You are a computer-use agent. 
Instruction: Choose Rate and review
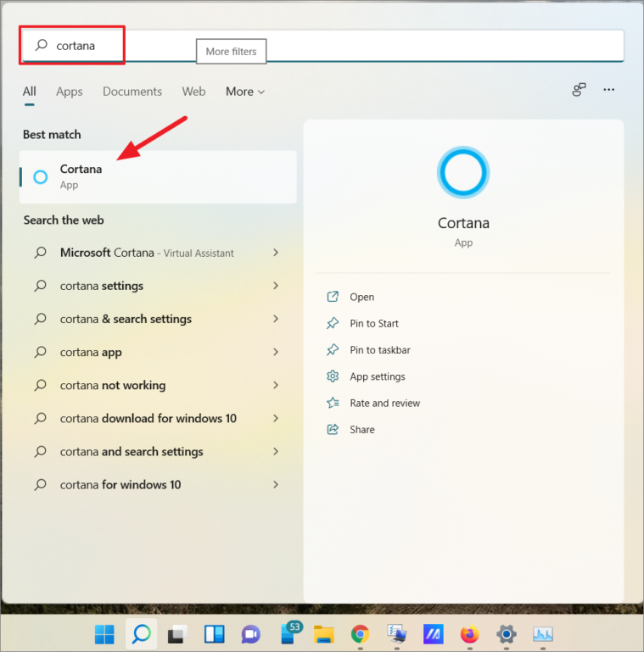pos(385,403)
